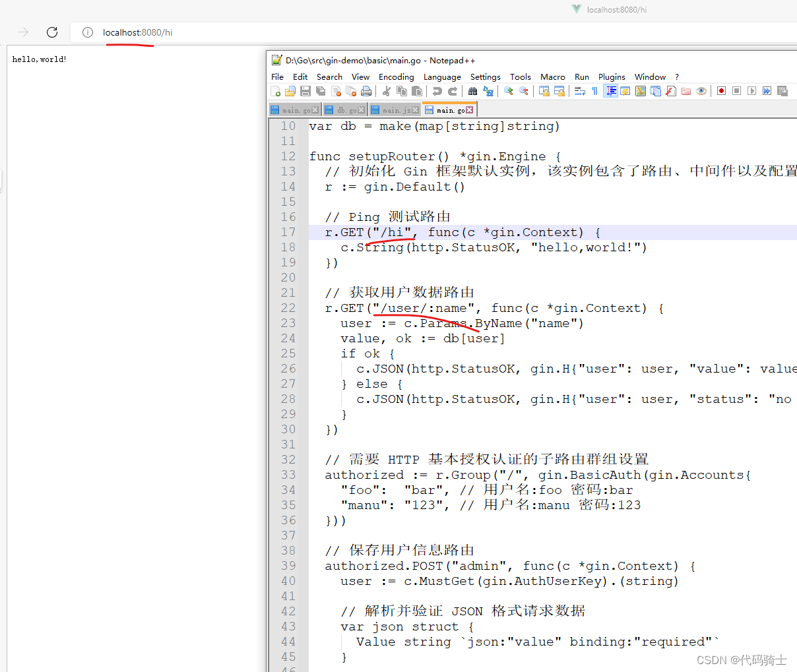The width and height of the screenshot is (797, 672).
Task: Click the Zoom In magnifier icon
Action: click(x=508, y=90)
